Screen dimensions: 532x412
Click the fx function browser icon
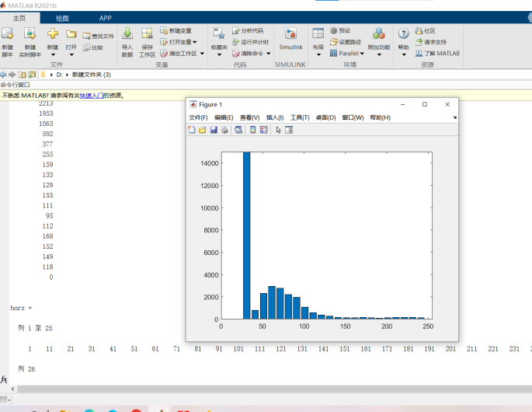4,379
